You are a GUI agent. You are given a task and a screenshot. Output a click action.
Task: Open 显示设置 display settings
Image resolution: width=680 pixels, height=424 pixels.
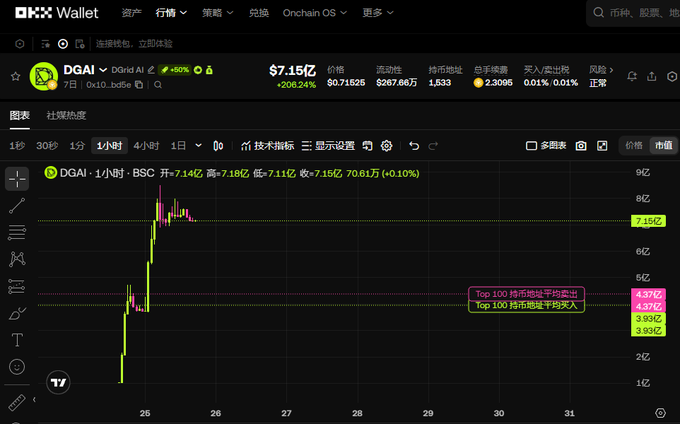tap(328, 146)
